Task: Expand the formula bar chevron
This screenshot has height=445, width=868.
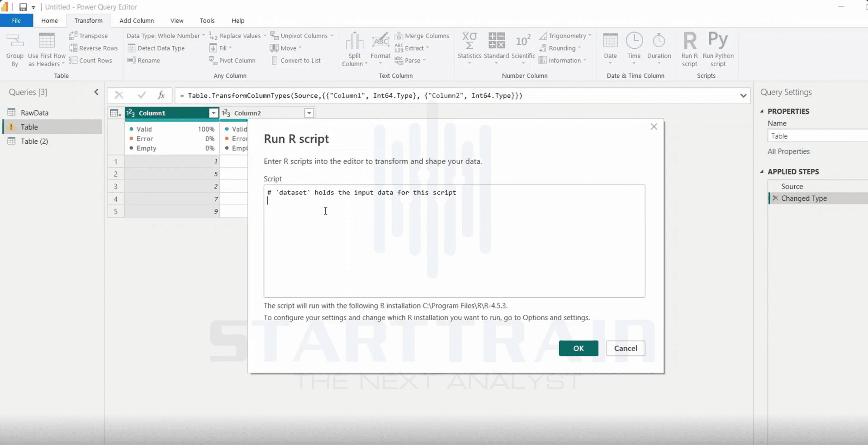Action: tap(743, 95)
